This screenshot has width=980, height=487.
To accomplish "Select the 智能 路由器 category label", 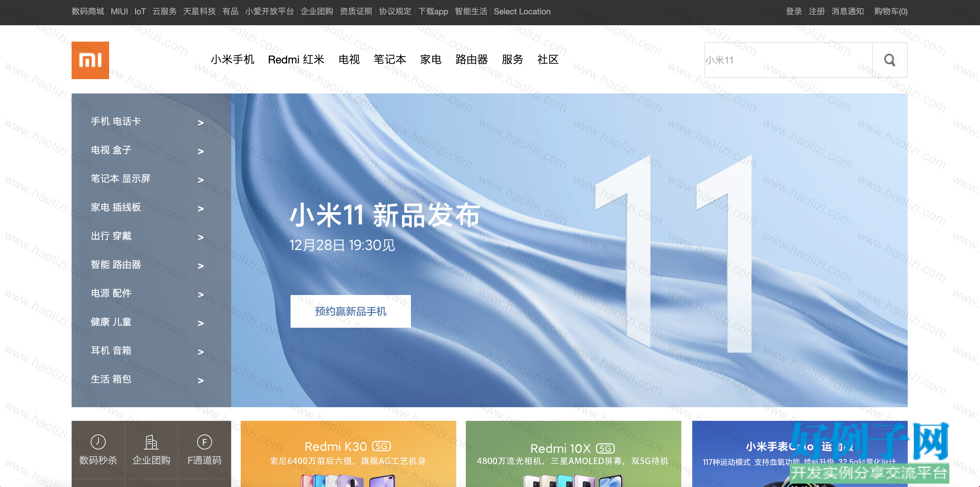I will coord(116,264).
